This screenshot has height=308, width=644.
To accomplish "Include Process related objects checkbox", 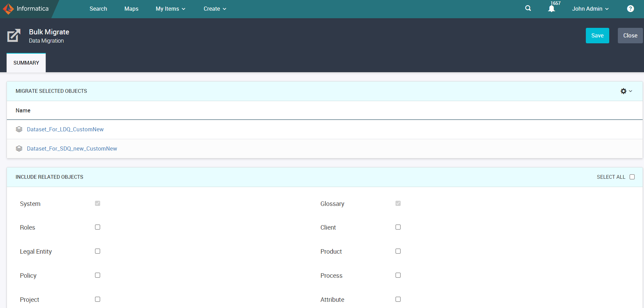I will 398,275.
